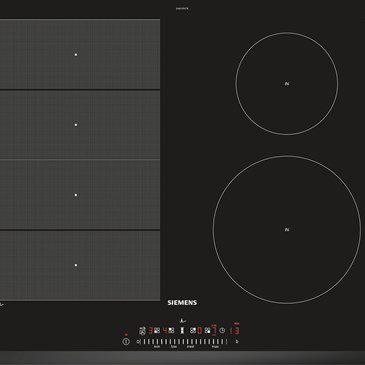Tap the red 13 timer display

(x=234, y=330)
